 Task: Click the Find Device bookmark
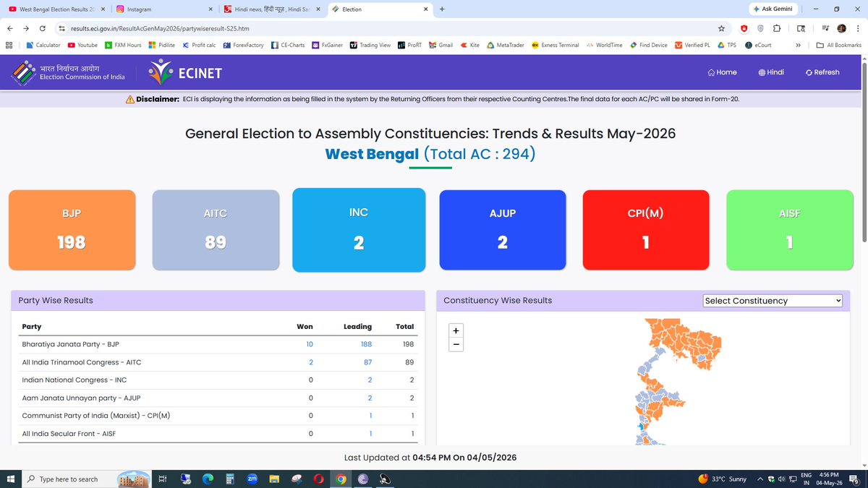(x=648, y=45)
